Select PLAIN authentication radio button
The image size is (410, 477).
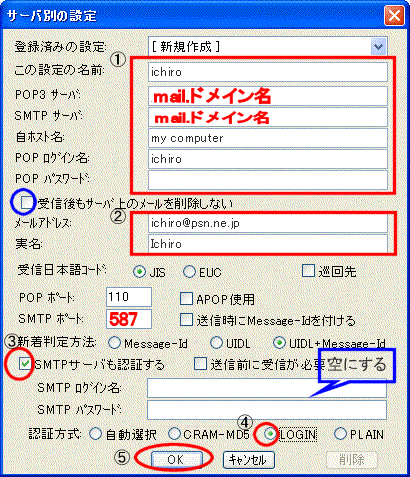(340, 434)
